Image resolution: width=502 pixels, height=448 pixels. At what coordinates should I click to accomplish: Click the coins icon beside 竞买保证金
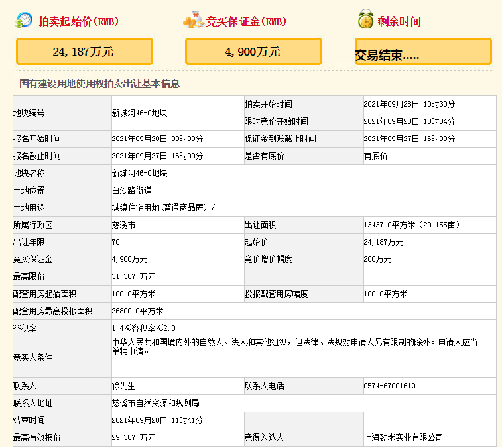point(193,21)
